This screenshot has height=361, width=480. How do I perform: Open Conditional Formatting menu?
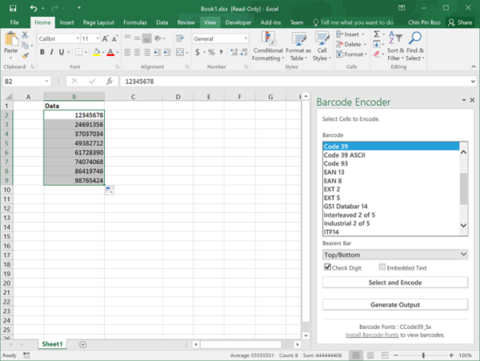[x=268, y=46]
